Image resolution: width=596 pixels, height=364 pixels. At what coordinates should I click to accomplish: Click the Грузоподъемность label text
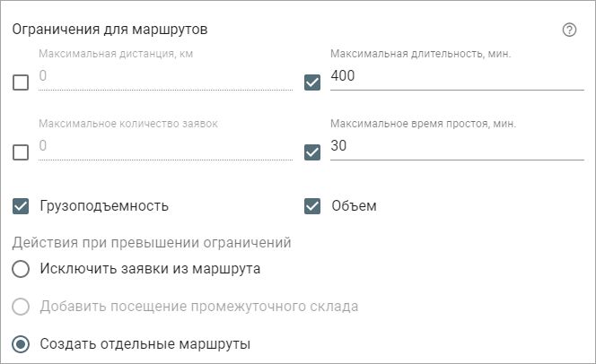pos(104,206)
